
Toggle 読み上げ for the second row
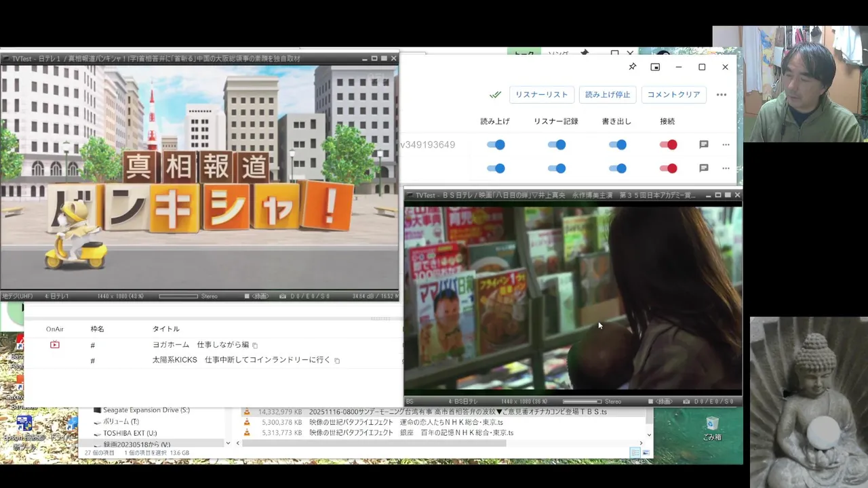click(x=496, y=168)
